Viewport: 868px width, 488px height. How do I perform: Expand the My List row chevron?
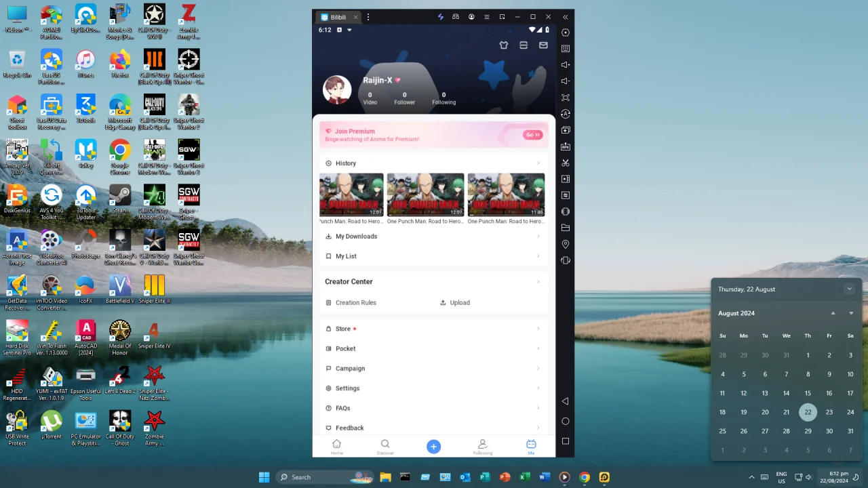coord(538,256)
